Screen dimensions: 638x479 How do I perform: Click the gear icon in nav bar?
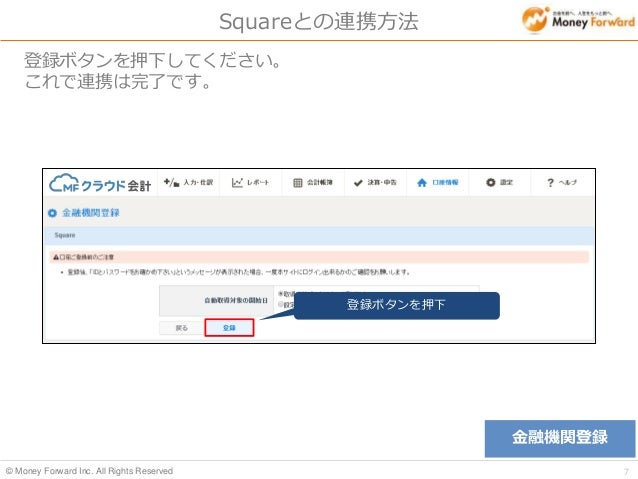(x=491, y=183)
